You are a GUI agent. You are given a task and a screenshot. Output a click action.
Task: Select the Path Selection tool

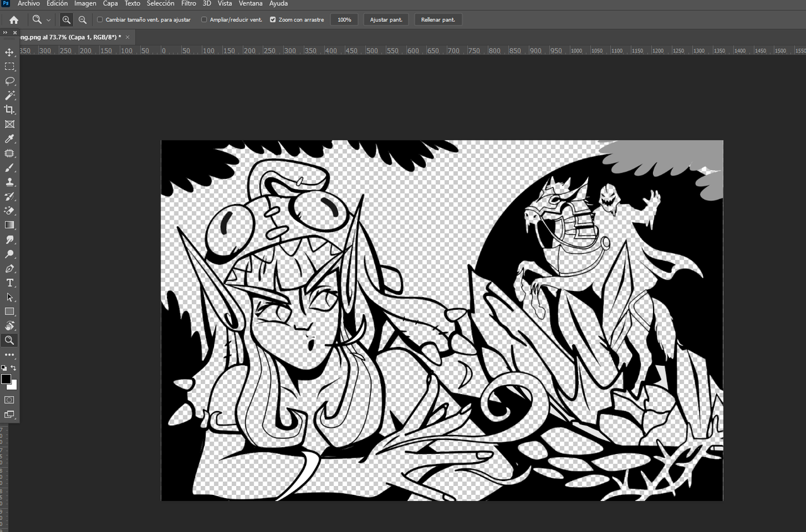point(9,297)
